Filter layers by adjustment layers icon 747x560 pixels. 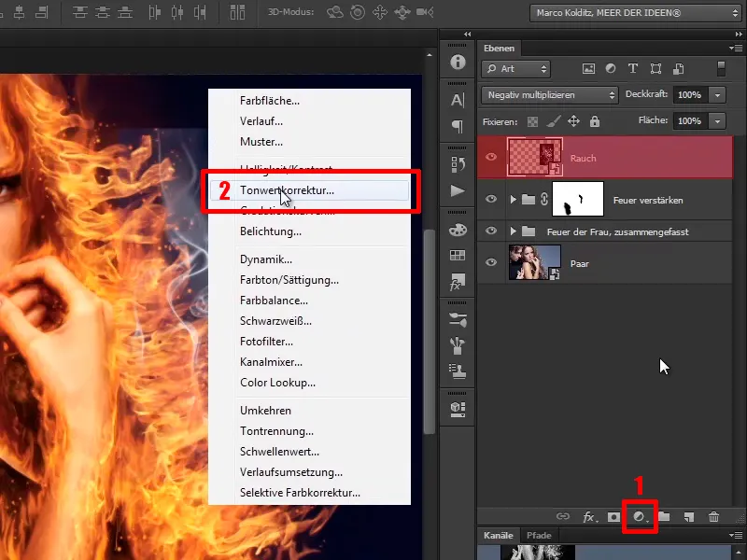[611, 68]
